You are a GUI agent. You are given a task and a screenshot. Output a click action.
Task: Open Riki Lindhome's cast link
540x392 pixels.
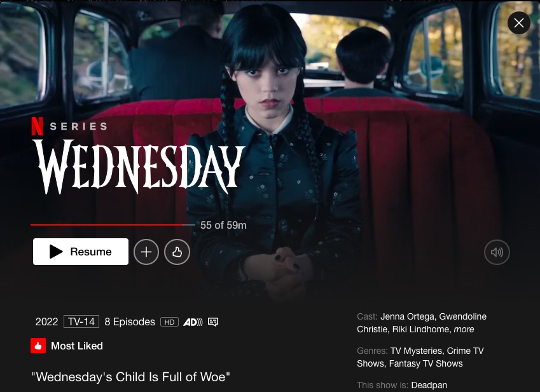[422, 329]
